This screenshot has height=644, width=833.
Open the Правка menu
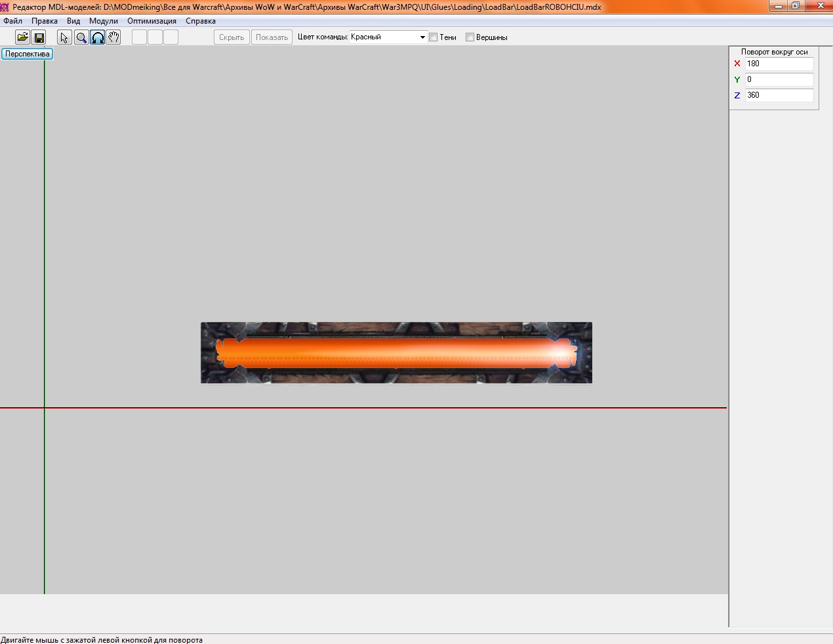45,21
